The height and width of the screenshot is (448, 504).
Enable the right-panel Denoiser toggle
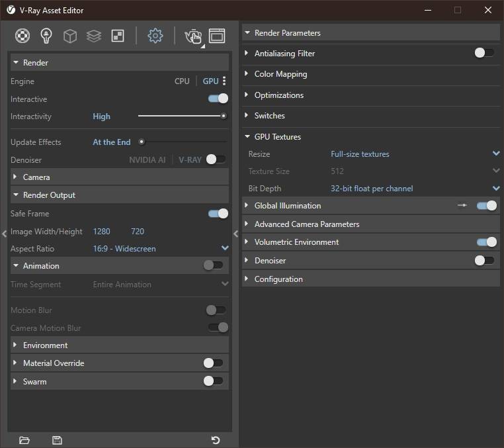484,260
